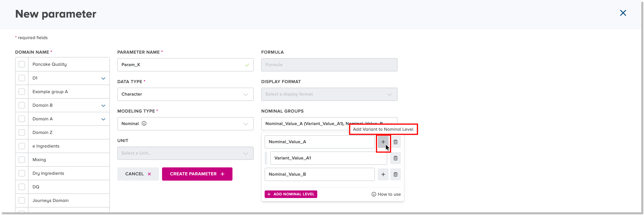Screen dimensions: 644x215
Task: Add a variant to Nominal_Value_A
Action: 383,142
